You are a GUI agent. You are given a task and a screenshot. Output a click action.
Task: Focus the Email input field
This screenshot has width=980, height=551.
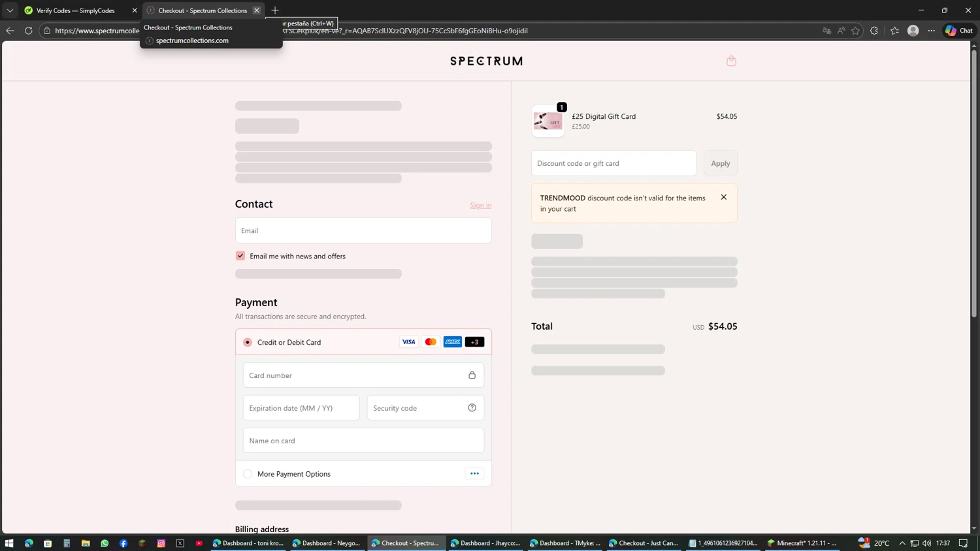[x=363, y=230]
